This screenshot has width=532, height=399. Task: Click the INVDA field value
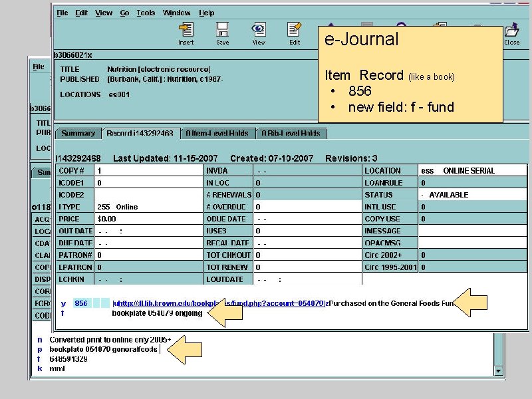pos(307,171)
